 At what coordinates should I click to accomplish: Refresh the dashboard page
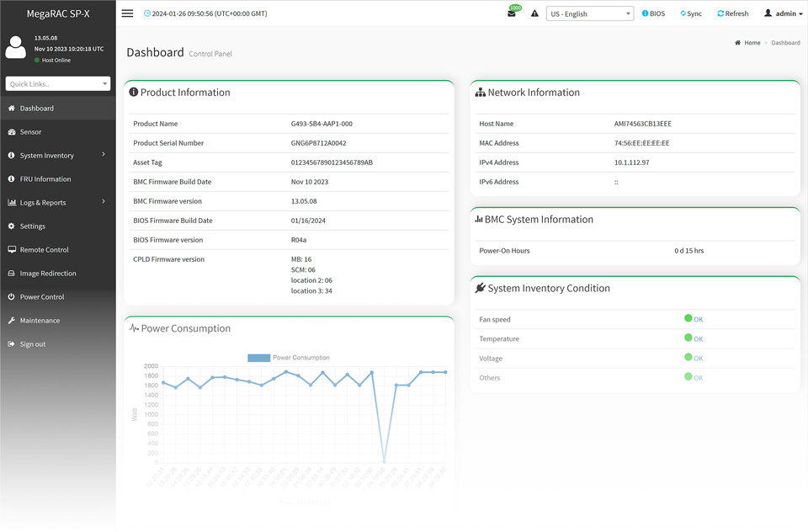pos(732,13)
